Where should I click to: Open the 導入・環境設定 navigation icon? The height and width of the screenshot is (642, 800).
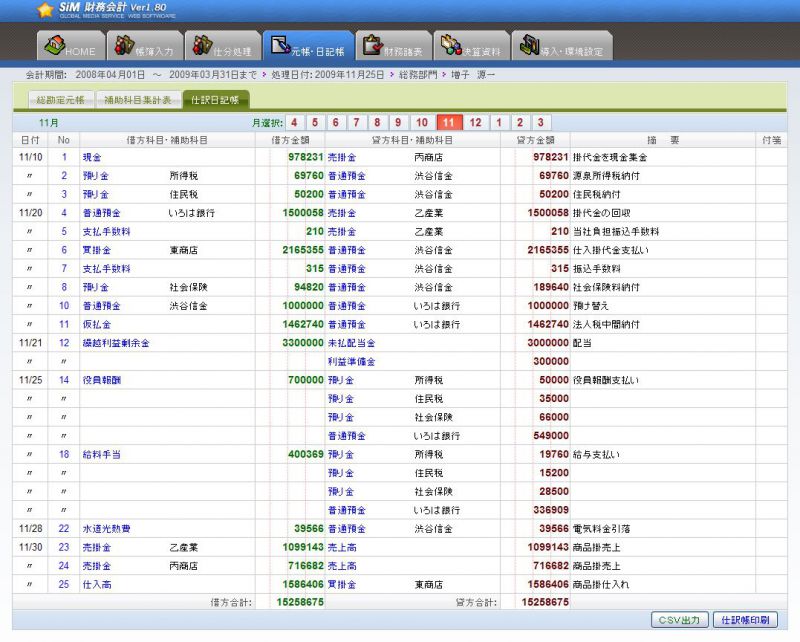point(529,47)
